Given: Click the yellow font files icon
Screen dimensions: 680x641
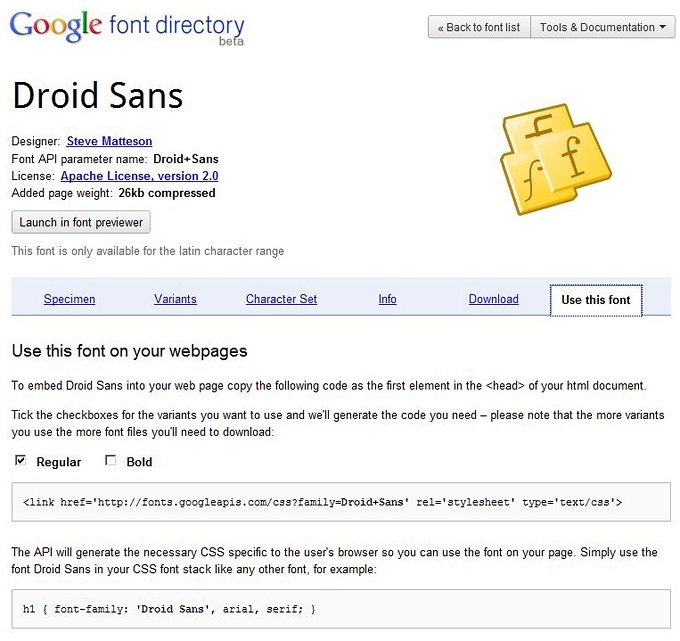Looking at the screenshot, I should [556, 159].
